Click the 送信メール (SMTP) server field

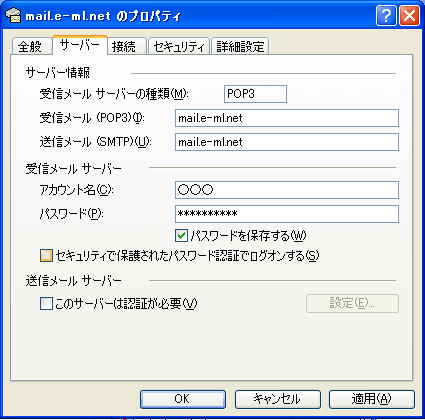[287, 142]
